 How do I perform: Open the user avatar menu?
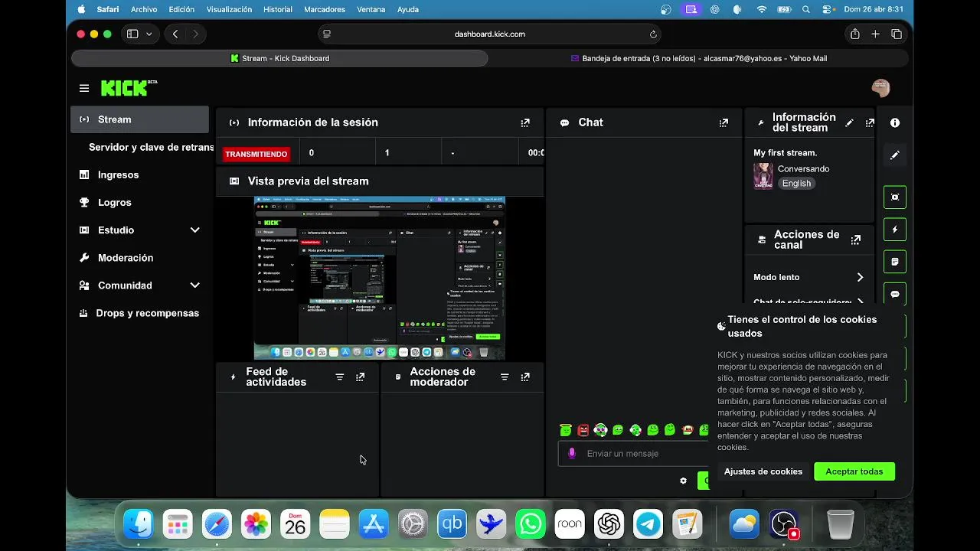tap(880, 88)
